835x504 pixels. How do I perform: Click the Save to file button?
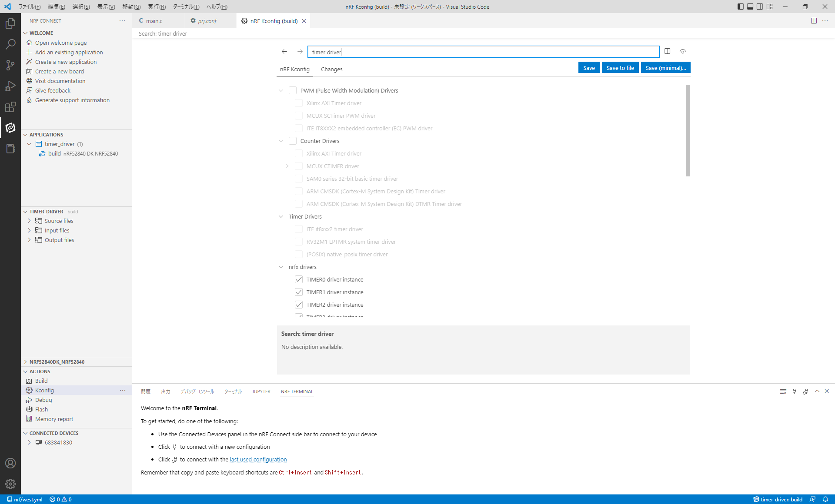[620, 68]
